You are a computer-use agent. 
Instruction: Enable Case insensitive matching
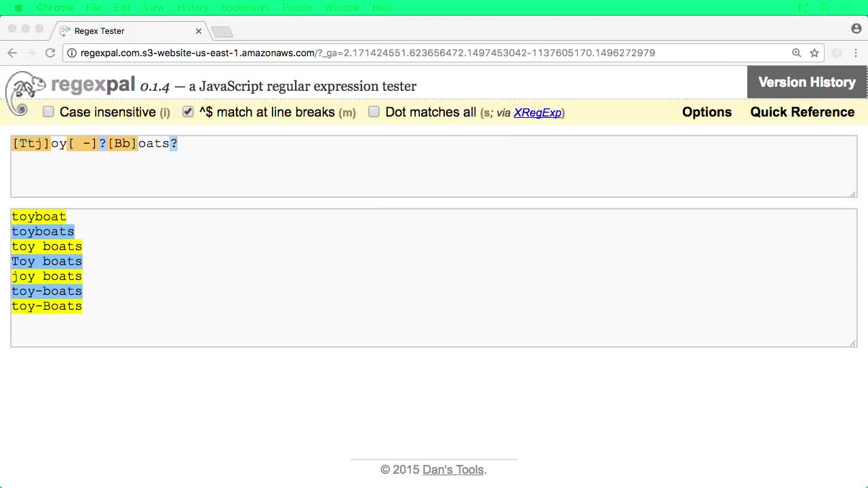click(x=48, y=111)
